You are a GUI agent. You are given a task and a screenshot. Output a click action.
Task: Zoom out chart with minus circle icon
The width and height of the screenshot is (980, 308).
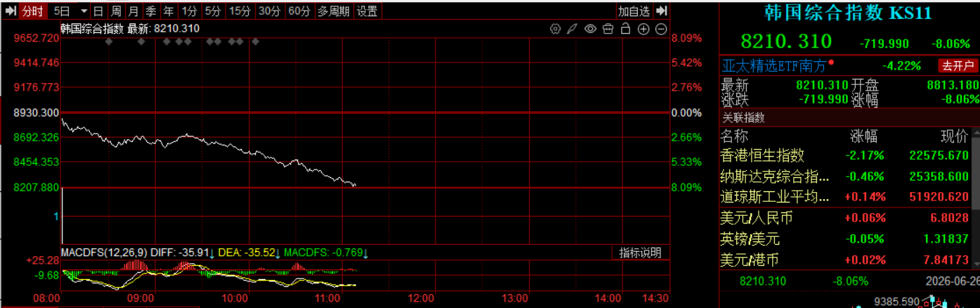[x=661, y=29]
